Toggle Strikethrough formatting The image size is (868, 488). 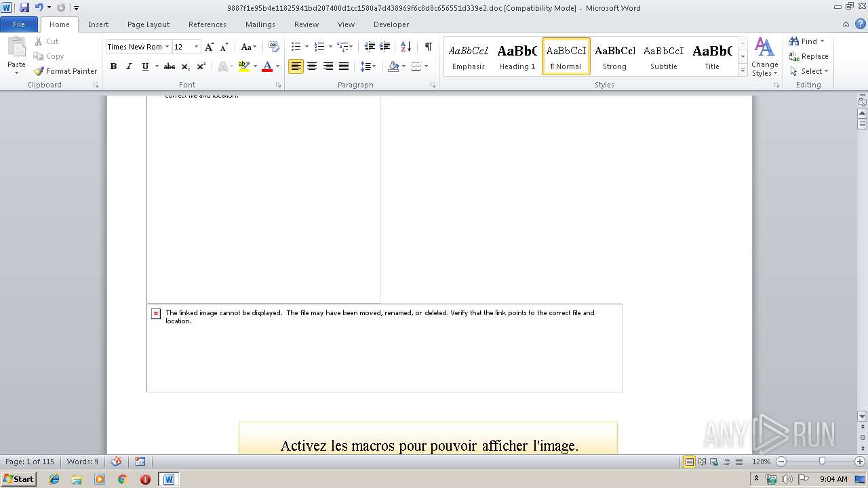click(170, 66)
